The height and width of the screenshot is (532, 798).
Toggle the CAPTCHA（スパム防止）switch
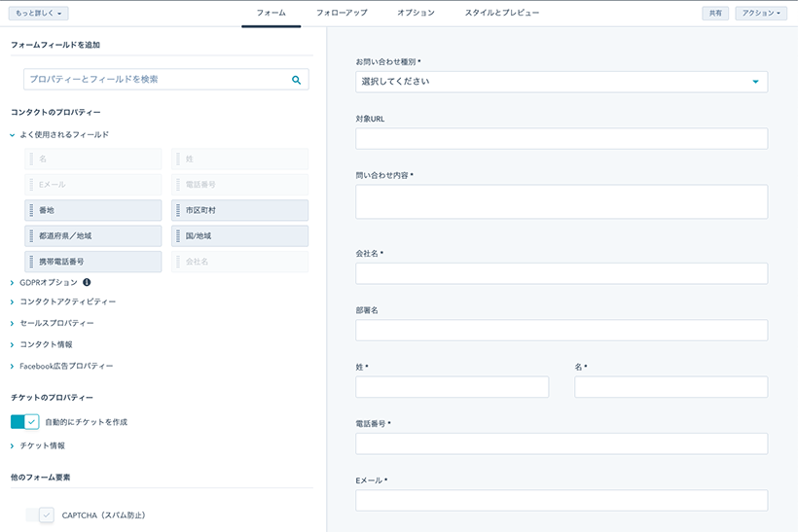(x=40, y=514)
